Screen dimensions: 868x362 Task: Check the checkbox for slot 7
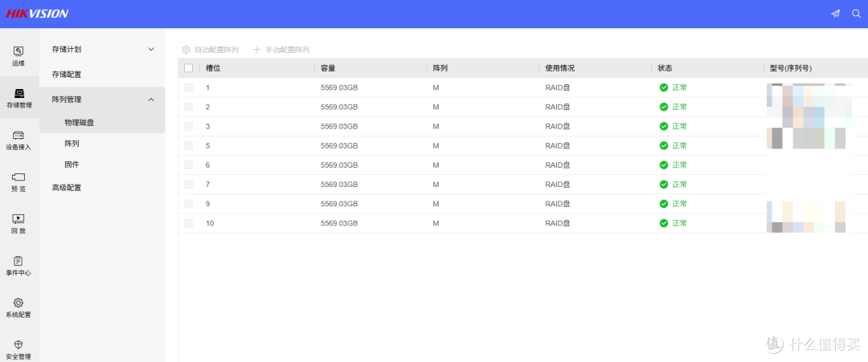point(188,184)
